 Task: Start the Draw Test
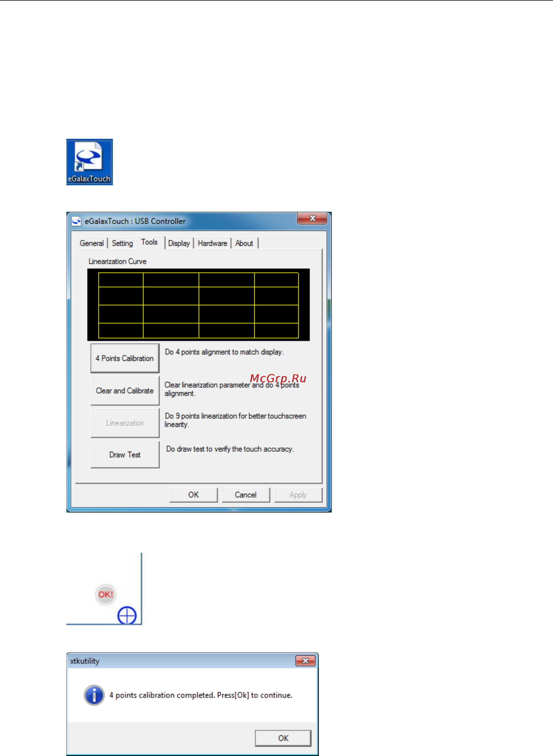[x=125, y=455]
